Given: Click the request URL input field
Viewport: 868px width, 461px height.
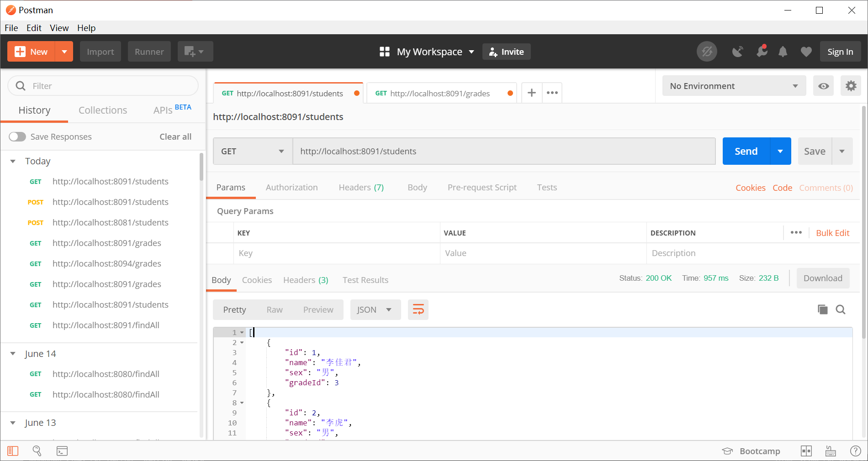Looking at the screenshot, I should tap(504, 151).
